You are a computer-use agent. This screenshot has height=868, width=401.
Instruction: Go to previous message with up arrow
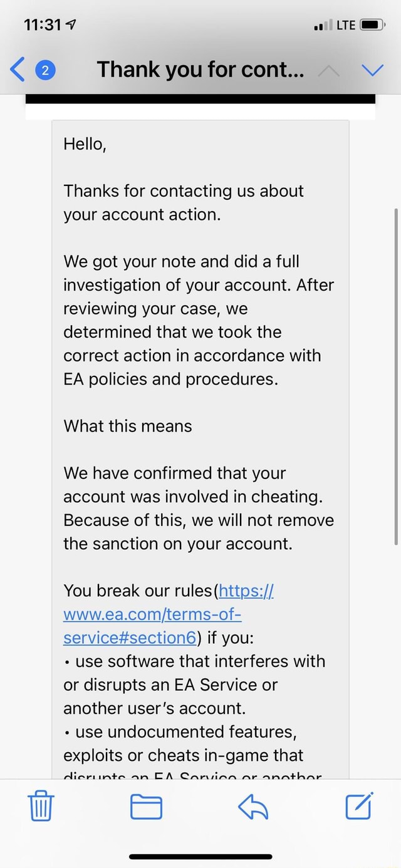328,71
